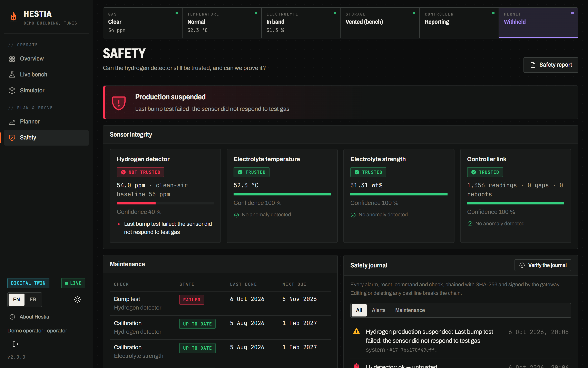Open the Simulator view
This screenshot has height=368, width=588.
[46, 91]
